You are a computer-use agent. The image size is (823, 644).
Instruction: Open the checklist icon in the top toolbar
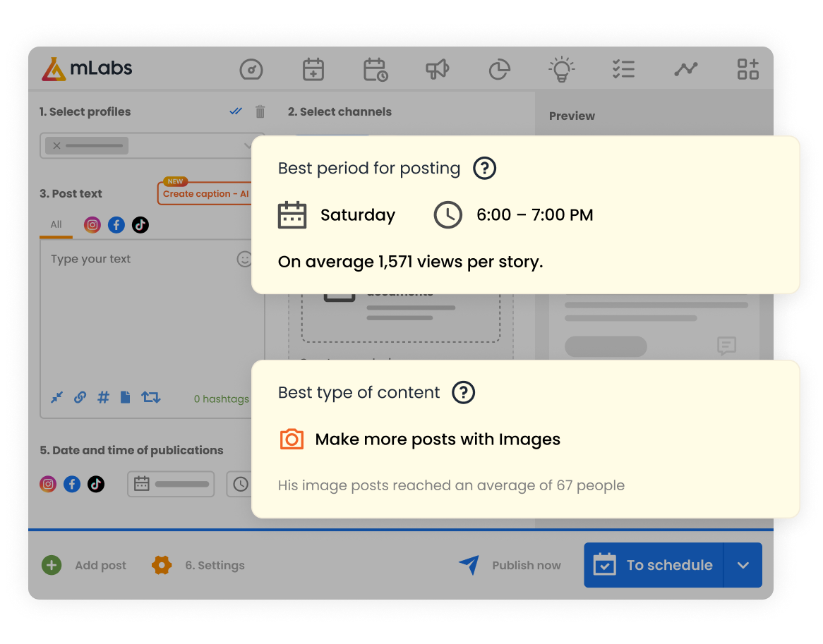(623, 69)
